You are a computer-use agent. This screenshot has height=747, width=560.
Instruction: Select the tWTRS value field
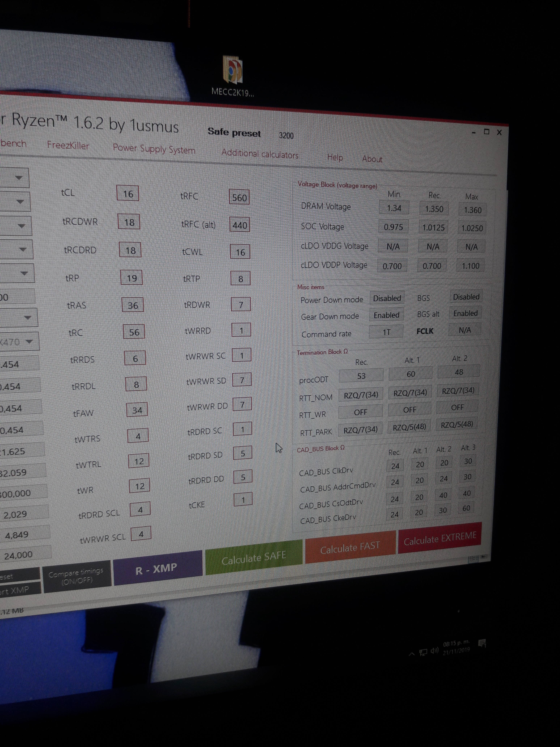tap(138, 436)
